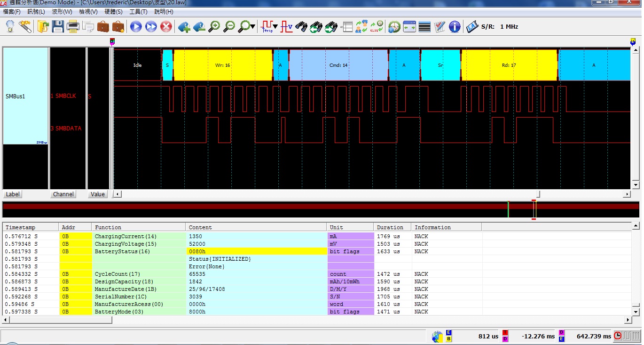The image size is (644, 345).
Task: Click the window width arrows icon
Action: (x=409, y=26)
